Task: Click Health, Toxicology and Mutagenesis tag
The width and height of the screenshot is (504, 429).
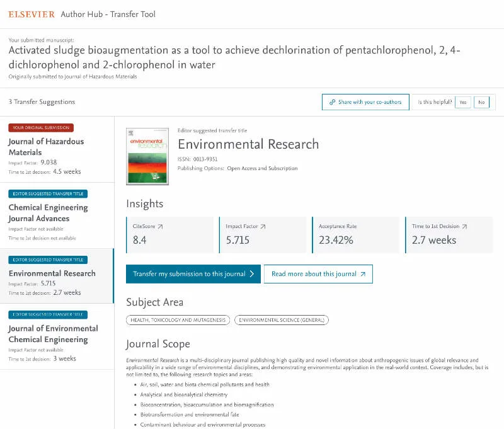Action: (178, 320)
